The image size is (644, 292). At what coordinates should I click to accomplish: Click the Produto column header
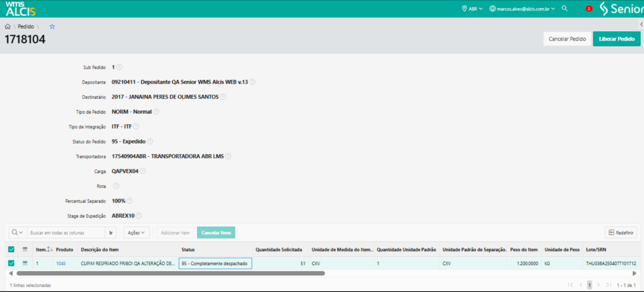pos(65,249)
